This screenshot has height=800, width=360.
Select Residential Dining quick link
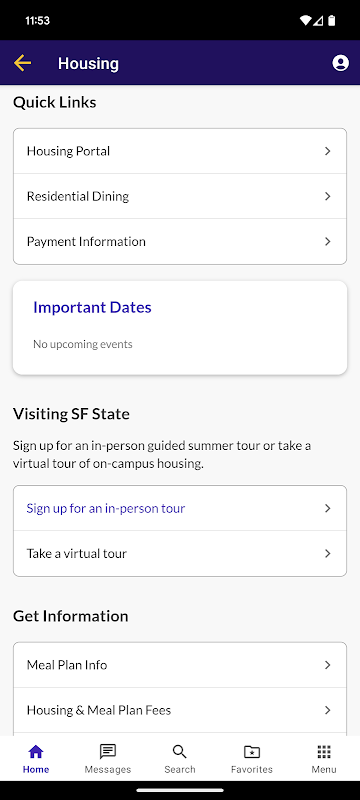[x=180, y=196]
